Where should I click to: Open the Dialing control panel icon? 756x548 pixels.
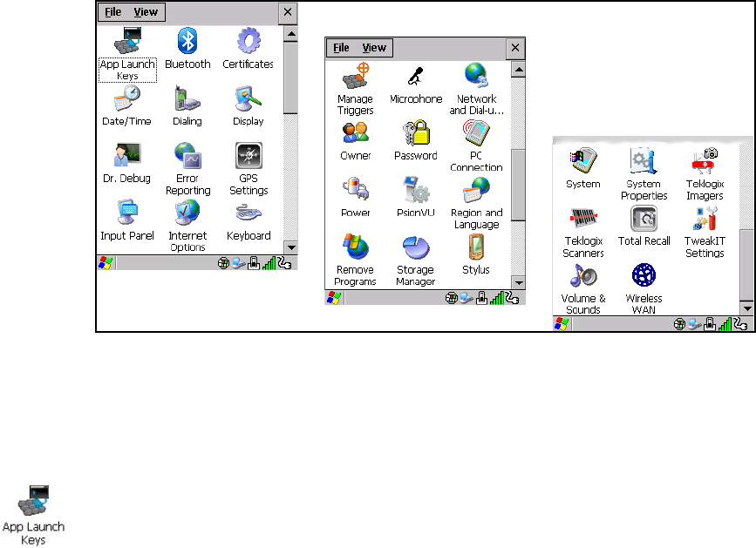point(187,106)
